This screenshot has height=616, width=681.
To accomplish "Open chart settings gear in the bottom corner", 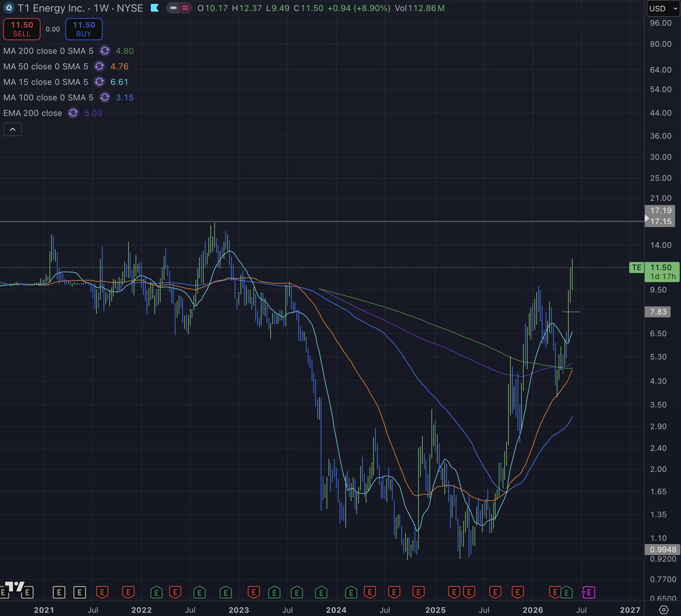I will (663, 609).
